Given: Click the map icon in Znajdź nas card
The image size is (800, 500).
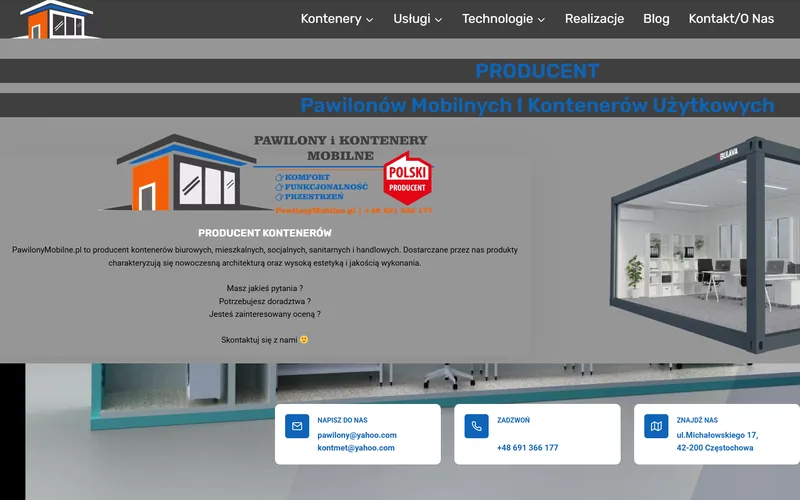Looking at the screenshot, I should (x=656, y=426).
